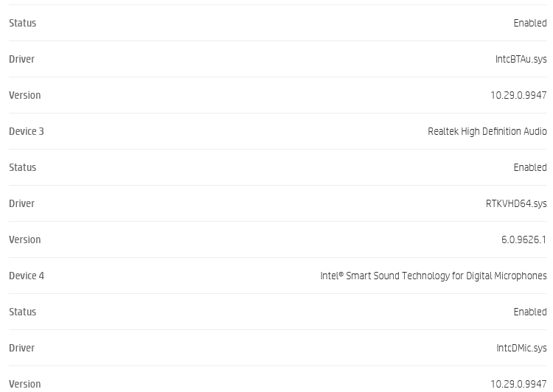Click Enabled status under Realtek audio device

pos(529,167)
